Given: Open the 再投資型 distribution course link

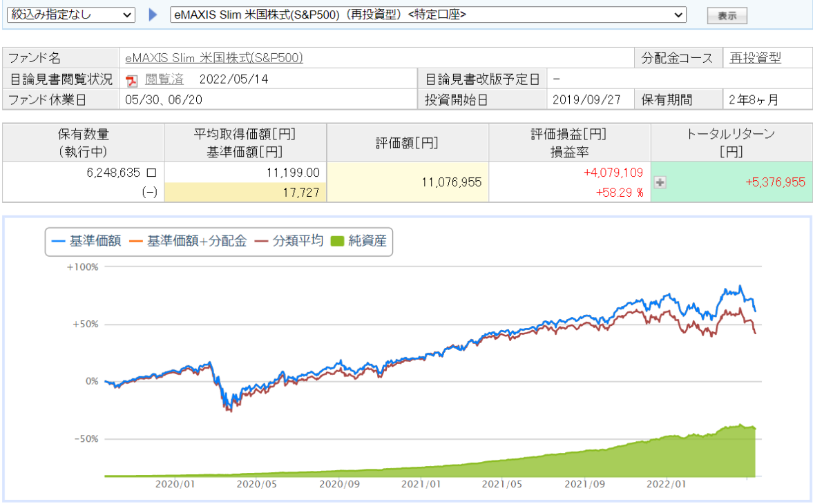Looking at the screenshot, I should [x=755, y=57].
